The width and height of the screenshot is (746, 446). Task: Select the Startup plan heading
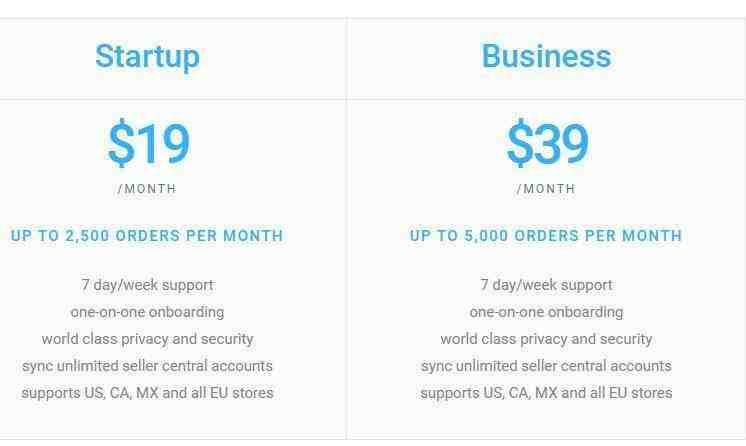[147, 57]
